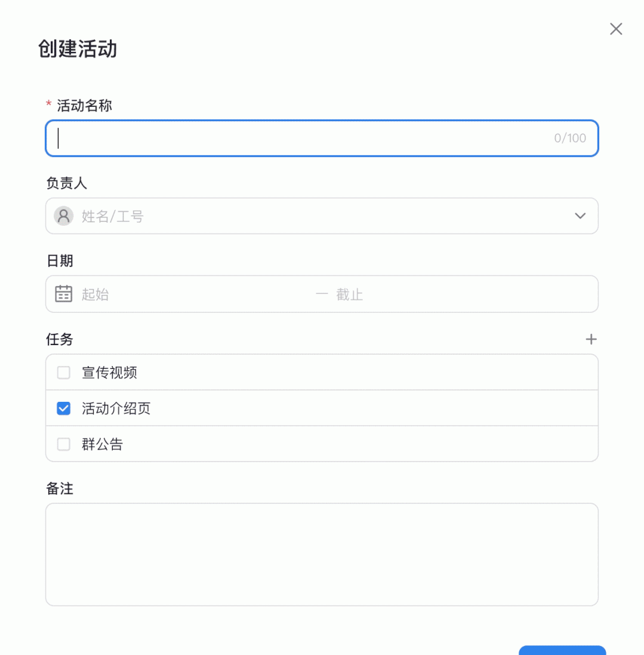Enable the 群公告 checkbox
644x655 pixels.
(63, 444)
